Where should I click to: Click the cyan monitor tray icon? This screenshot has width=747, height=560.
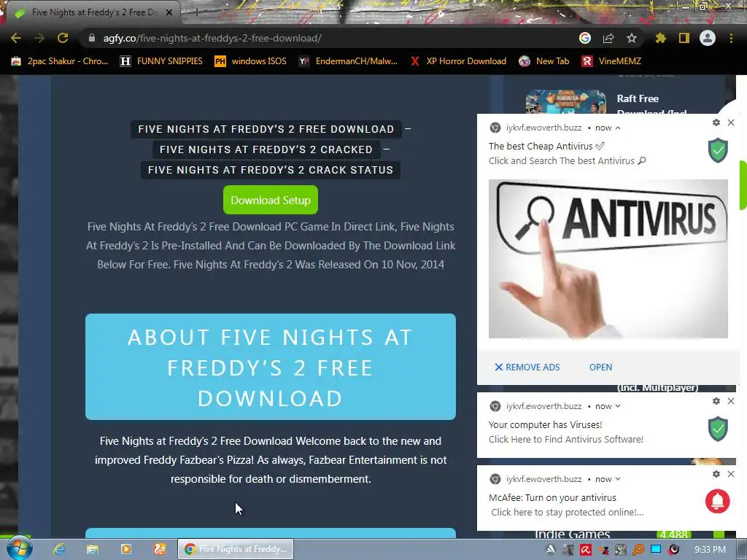pos(656,550)
